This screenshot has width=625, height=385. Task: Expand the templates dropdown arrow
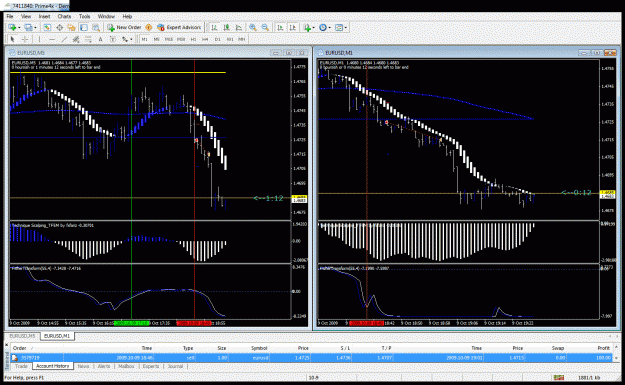coord(346,28)
